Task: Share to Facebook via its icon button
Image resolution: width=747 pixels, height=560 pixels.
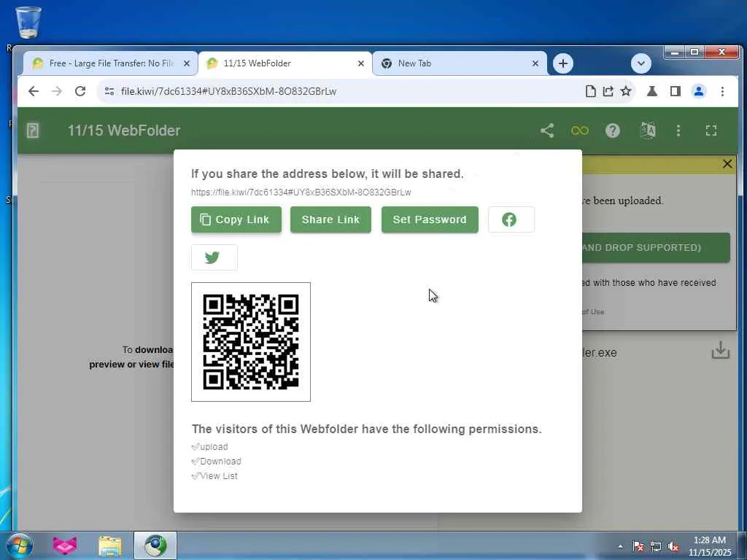Action: point(511,219)
